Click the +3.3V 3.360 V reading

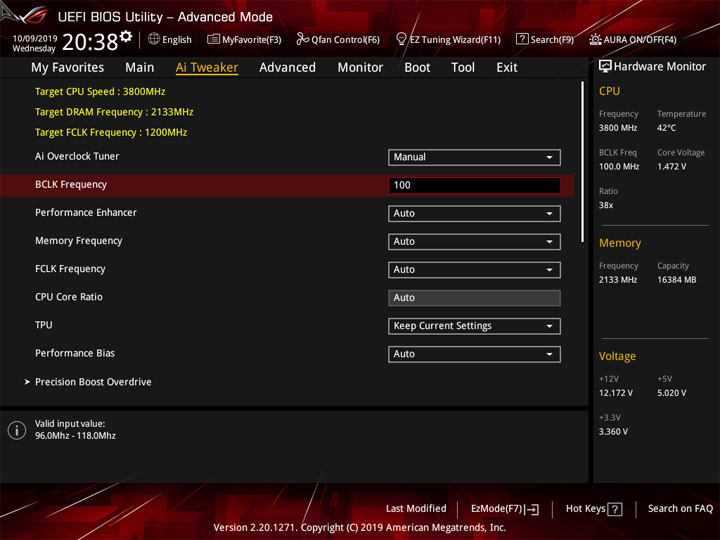[613, 432]
